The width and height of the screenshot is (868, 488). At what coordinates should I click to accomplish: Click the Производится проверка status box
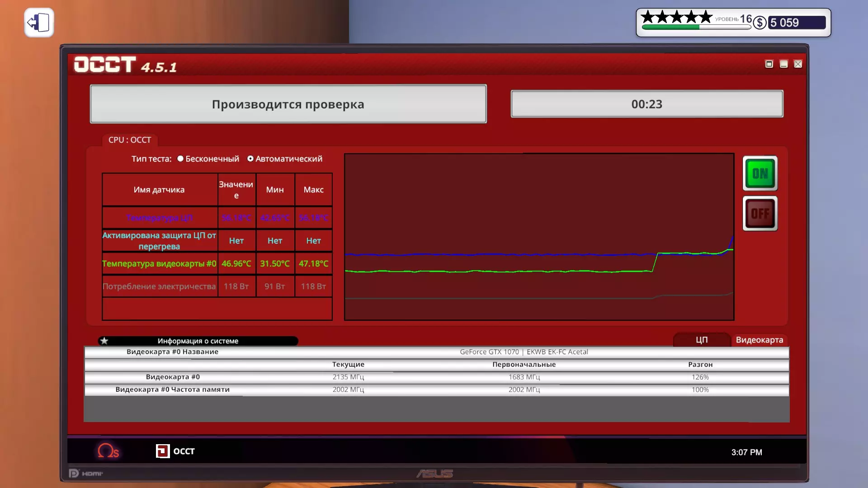pyautogui.click(x=288, y=104)
